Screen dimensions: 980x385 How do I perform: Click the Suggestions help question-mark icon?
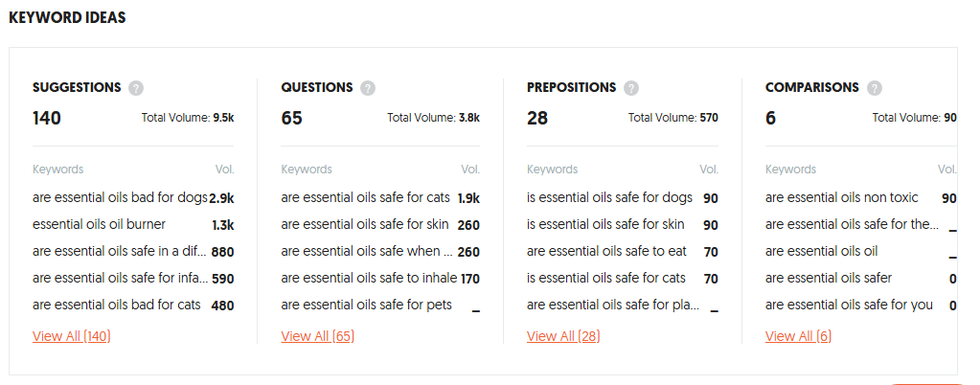[x=136, y=88]
